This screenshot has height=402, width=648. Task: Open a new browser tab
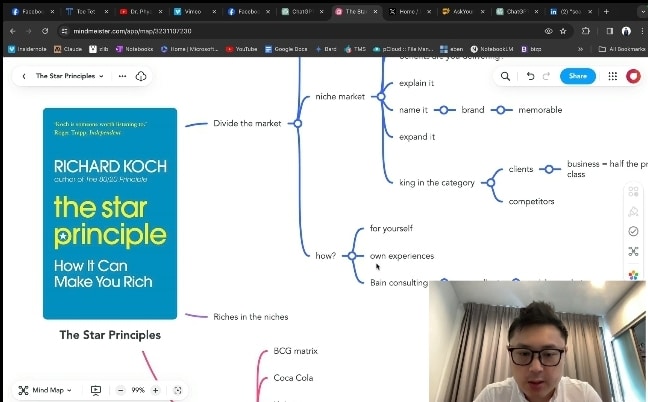[x=606, y=12]
